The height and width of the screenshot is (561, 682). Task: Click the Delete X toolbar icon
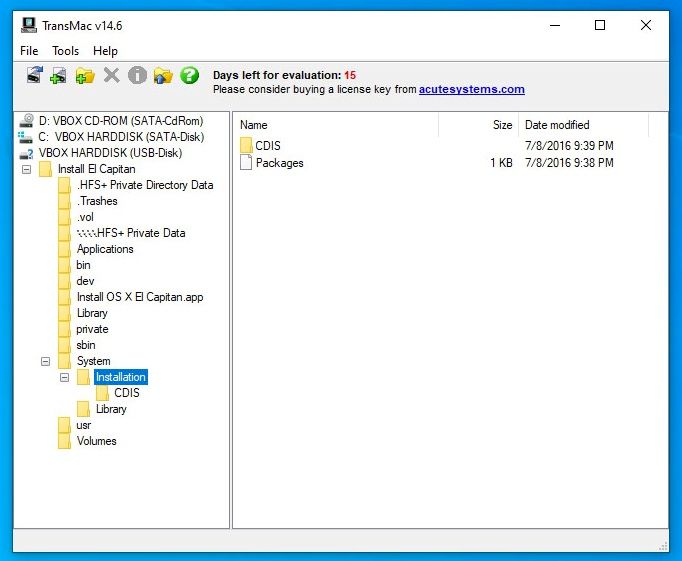pyautogui.click(x=111, y=75)
